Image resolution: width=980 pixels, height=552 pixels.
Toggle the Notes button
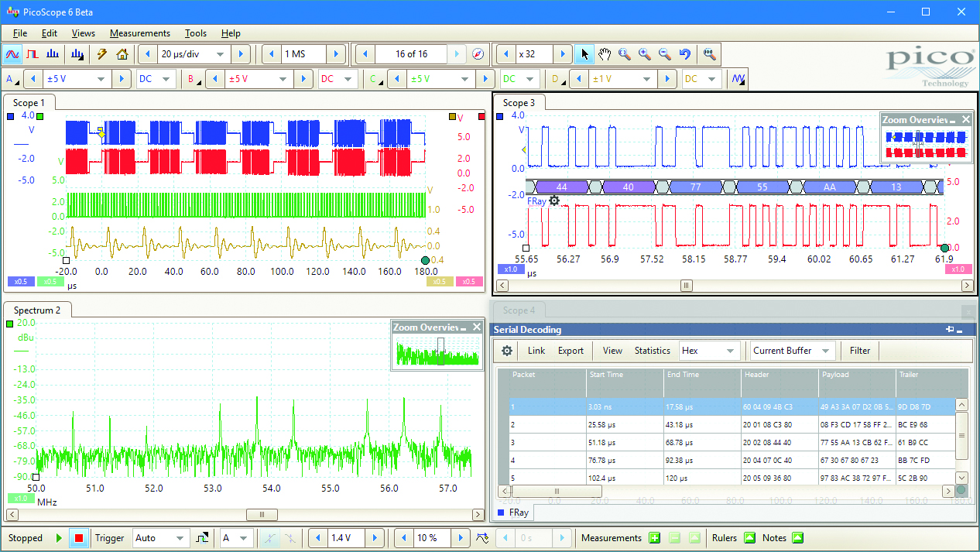798,538
